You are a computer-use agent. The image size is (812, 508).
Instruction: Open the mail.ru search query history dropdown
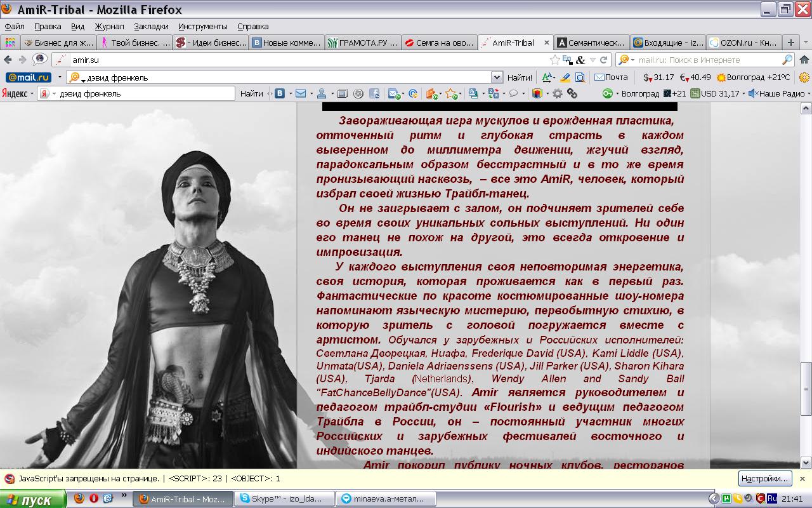click(x=497, y=77)
